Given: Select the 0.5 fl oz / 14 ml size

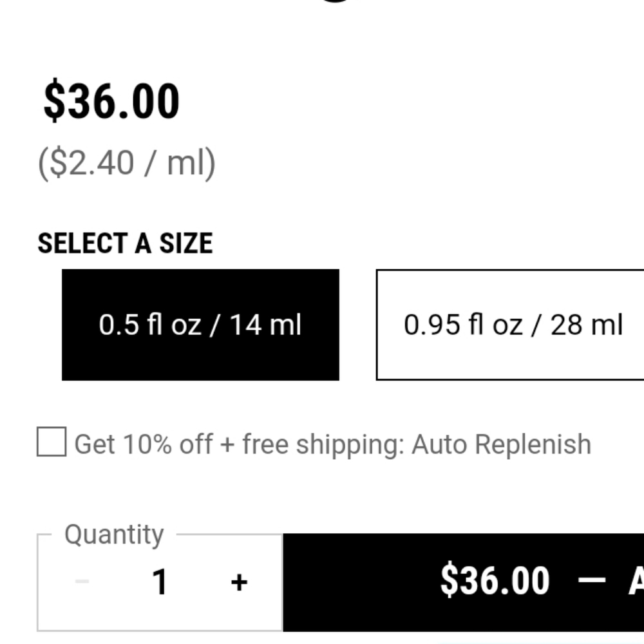Looking at the screenshot, I should point(200,325).
